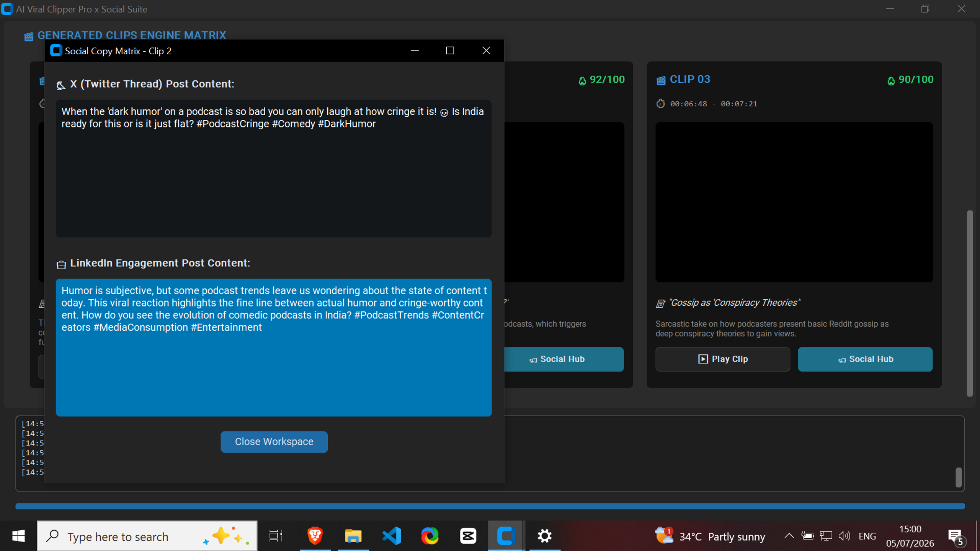Click the ENG language indicator
This screenshot has width=980, height=551.
(867, 536)
